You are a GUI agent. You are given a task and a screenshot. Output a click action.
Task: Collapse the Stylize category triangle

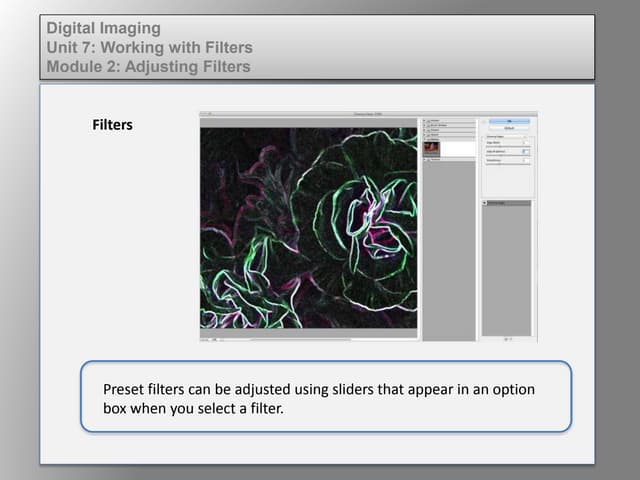[x=424, y=138]
